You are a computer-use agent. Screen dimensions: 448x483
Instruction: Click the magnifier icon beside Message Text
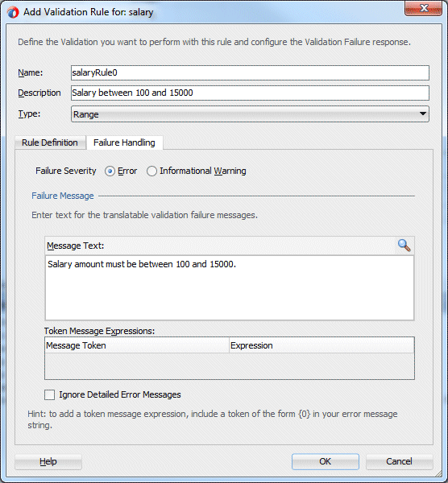tap(404, 246)
